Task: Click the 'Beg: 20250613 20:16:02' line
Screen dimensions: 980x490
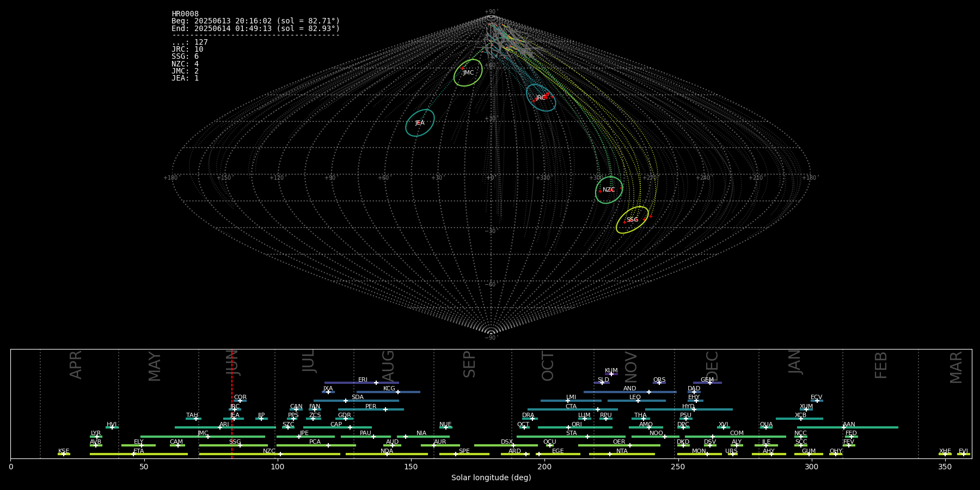Action: pos(255,21)
